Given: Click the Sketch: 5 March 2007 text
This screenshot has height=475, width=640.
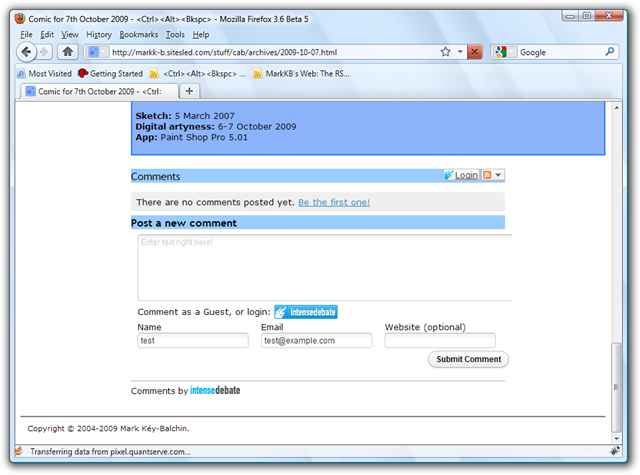Looking at the screenshot, I should click(x=185, y=116).
